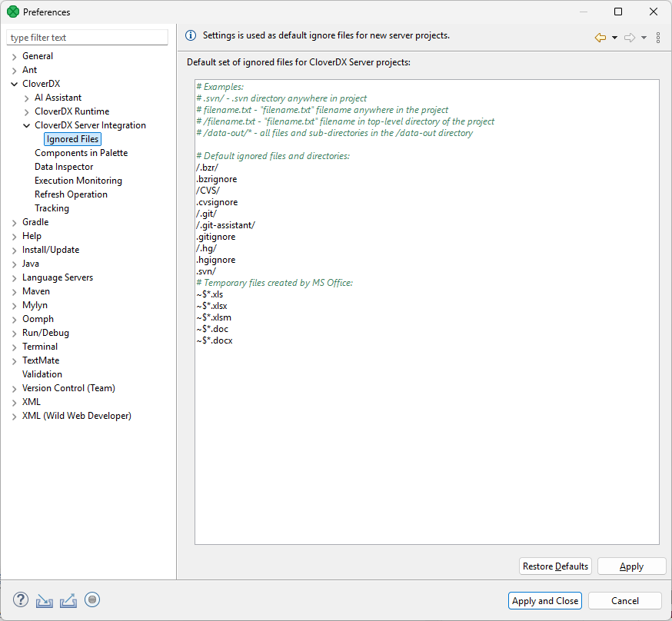Click Apply and Close button

click(544, 601)
